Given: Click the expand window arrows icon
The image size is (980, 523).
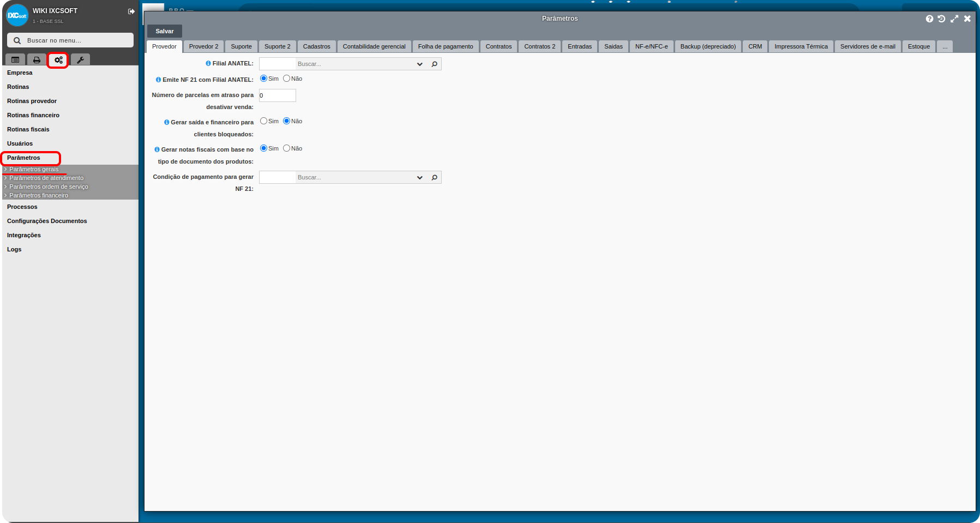Looking at the screenshot, I should point(954,19).
